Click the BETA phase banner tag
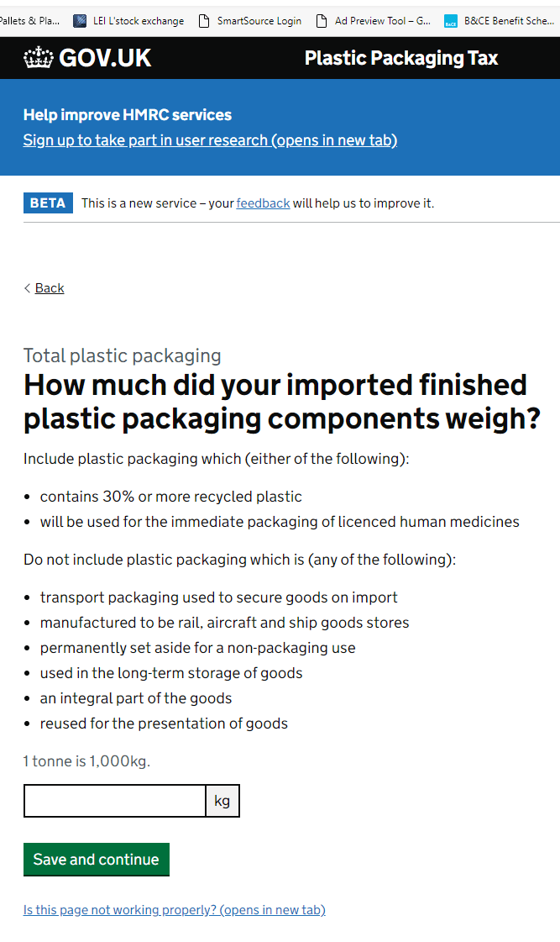560x942 pixels. [48, 203]
